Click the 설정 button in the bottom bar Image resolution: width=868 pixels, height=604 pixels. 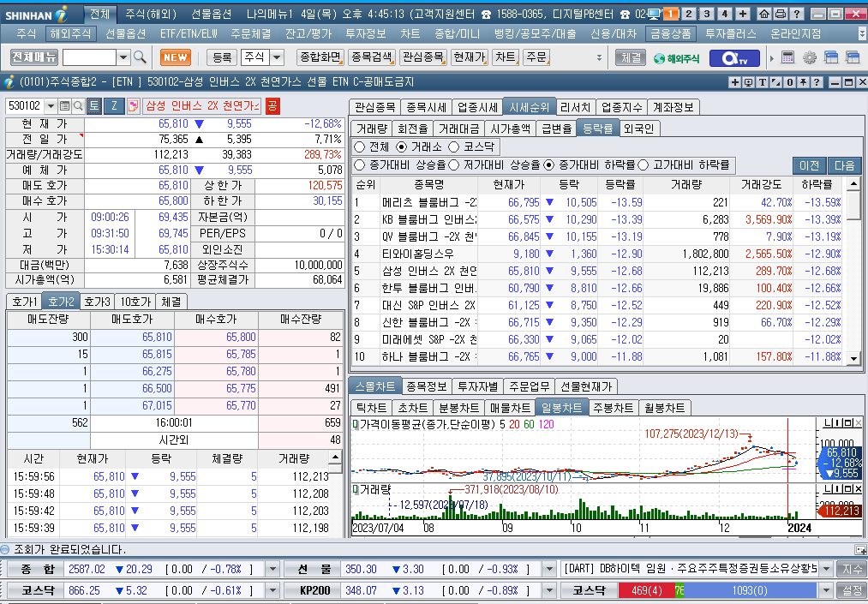pyautogui.click(x=853, y=590)
